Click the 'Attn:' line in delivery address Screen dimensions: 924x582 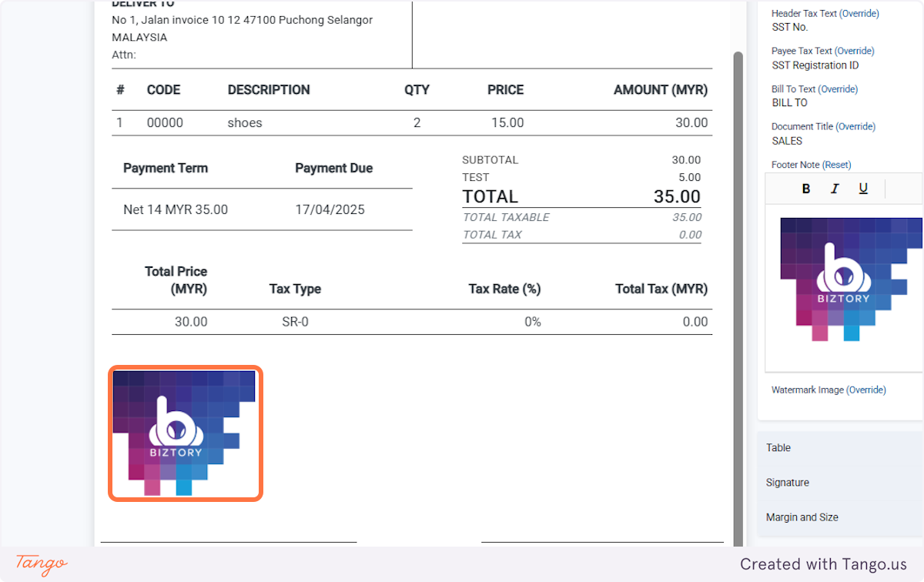click(124, 55)
